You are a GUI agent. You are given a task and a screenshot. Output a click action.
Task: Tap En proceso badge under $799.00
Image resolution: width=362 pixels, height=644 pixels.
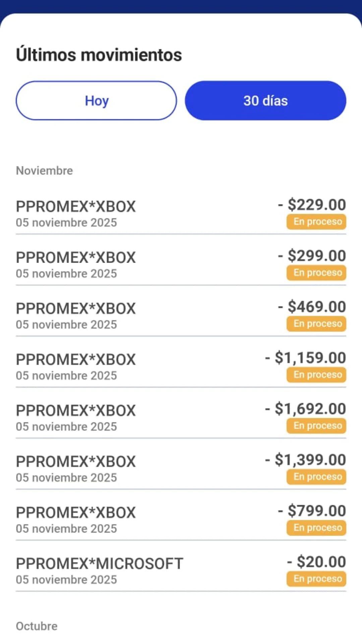pyautogui.click(x=316, y=528)
